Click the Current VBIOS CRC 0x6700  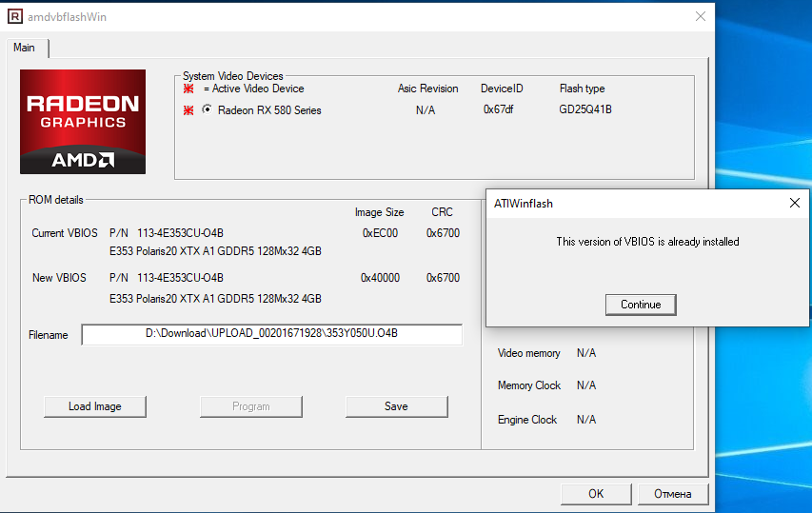tap(443, 233)
